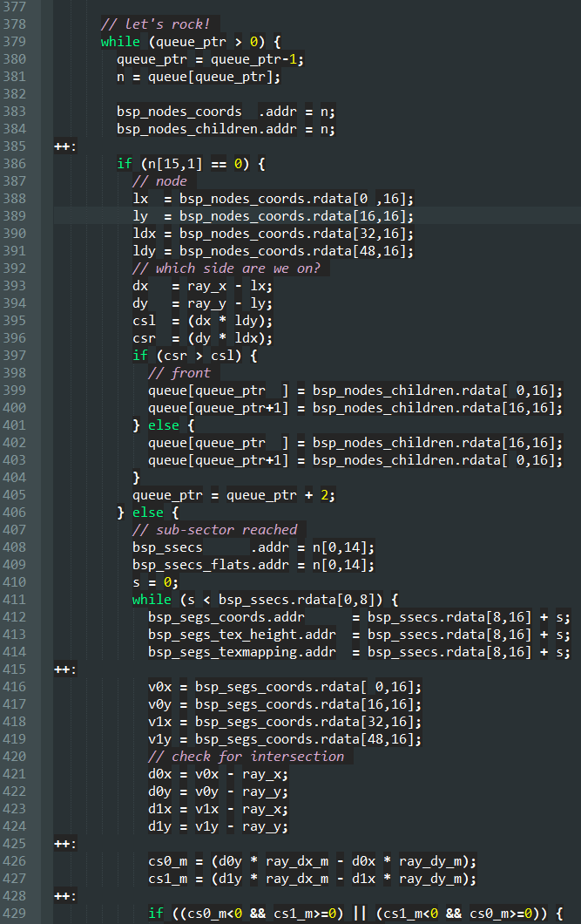
Task: Click the line "csl = (dx * ldy);"
Action: (202, 321)
